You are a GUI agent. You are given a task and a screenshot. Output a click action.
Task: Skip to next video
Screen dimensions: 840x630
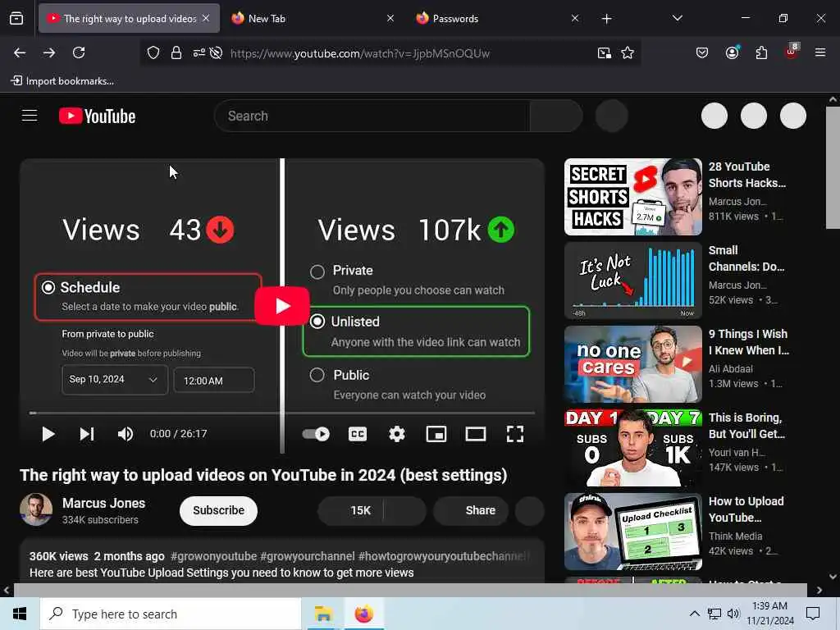click(87, 434)
